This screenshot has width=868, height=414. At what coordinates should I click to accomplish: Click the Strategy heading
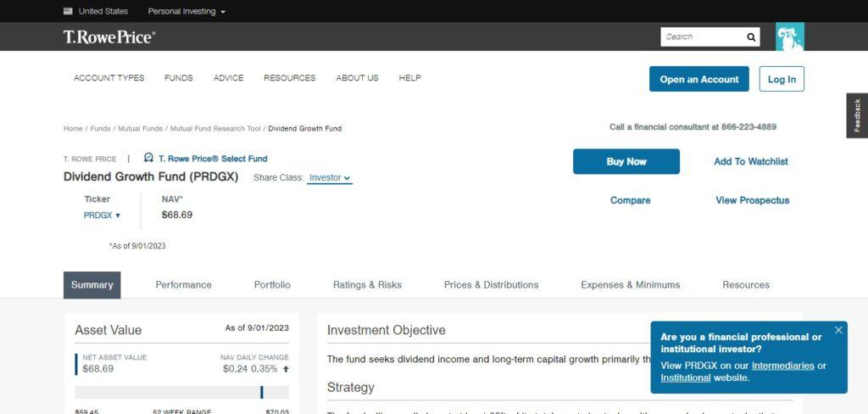(x=351, y=387)
